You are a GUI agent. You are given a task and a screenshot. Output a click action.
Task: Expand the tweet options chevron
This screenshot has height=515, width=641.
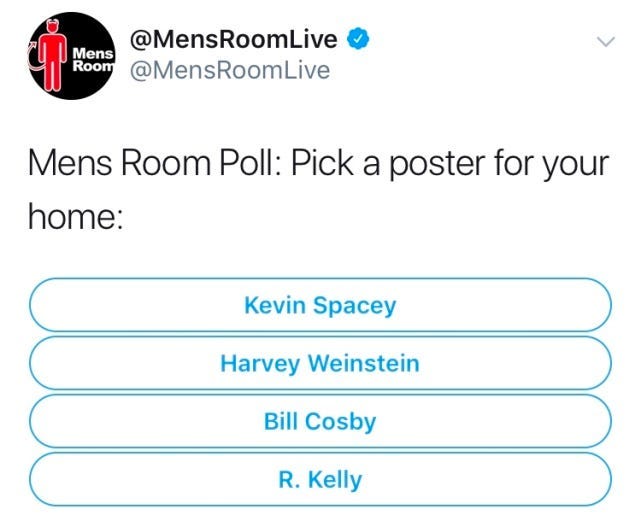pyautogui.click(x=604, y=42)
